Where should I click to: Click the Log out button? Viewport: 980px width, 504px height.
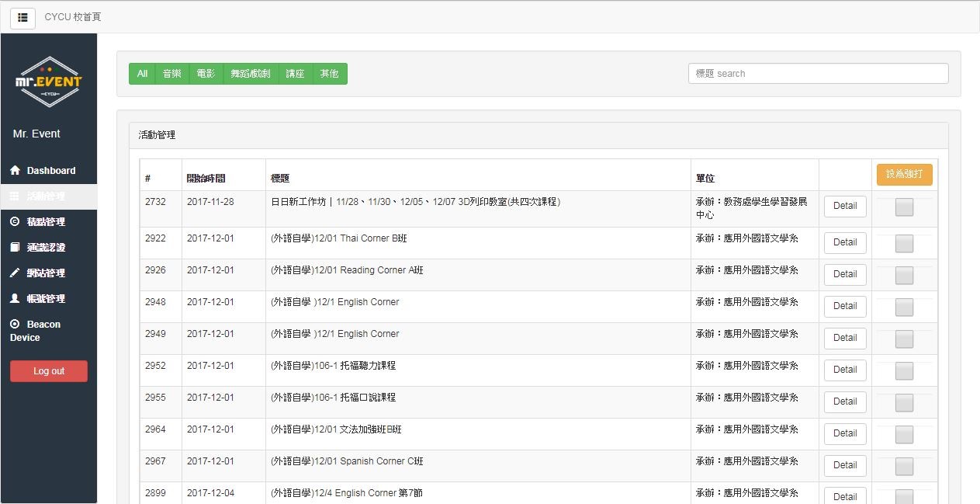49,371
